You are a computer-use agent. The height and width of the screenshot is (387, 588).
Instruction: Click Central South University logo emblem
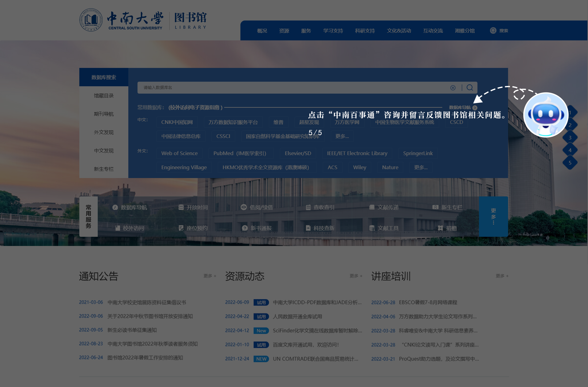[91, 20]
